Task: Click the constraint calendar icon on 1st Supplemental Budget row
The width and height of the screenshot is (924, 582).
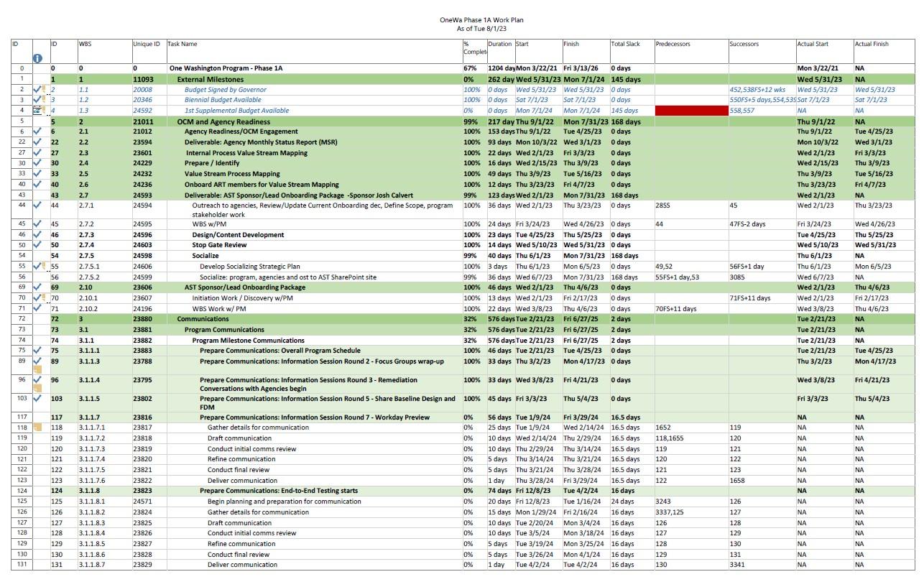Action: pyautogui.click(x=37, y=111)
